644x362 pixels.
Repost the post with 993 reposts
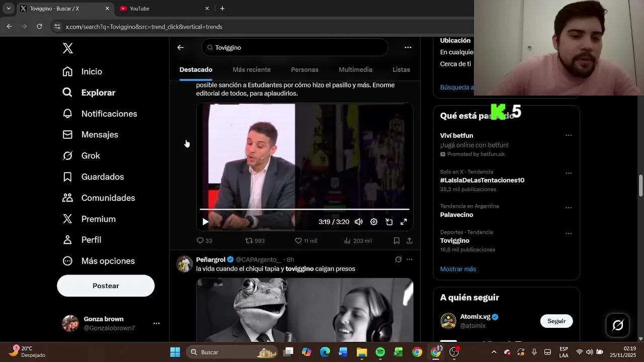(255, 241)
